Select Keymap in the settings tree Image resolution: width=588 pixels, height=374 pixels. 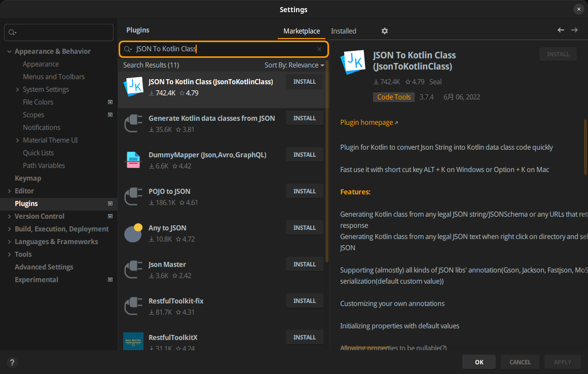[x=28, y=178]
